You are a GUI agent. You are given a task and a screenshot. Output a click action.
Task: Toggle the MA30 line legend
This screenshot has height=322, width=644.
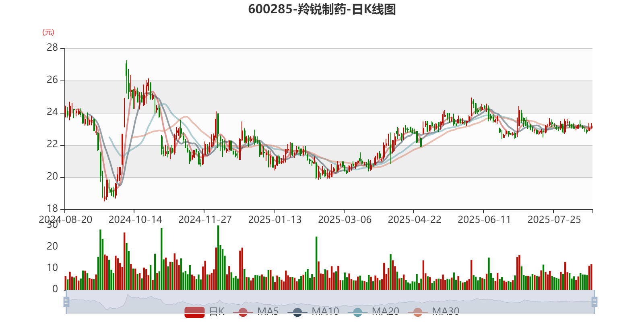pyautogui.click(x=433, y=312)
